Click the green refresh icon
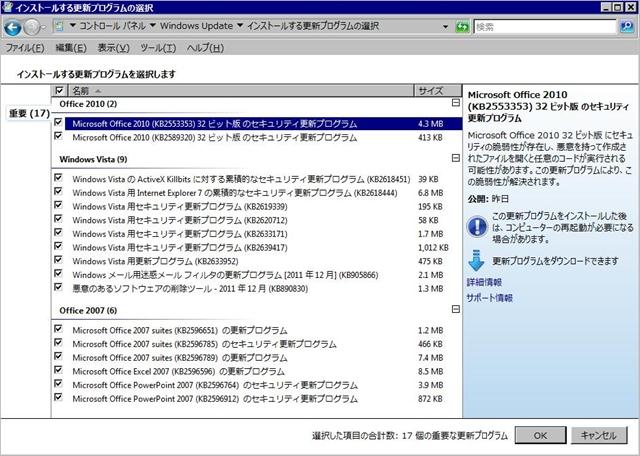Screen dimensions: 640x456 point(462,27)
